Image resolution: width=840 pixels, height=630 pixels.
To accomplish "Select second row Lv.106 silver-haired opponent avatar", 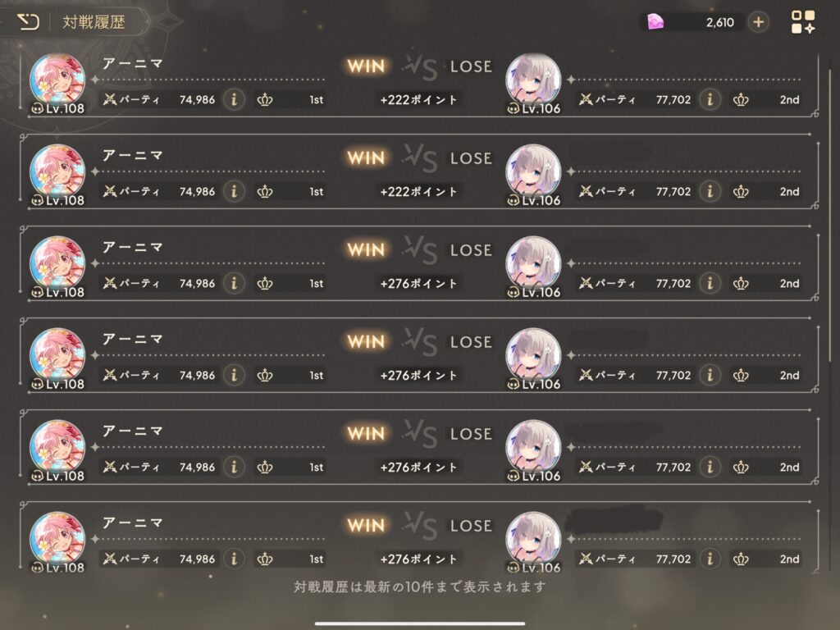I will tap(533, 174).
